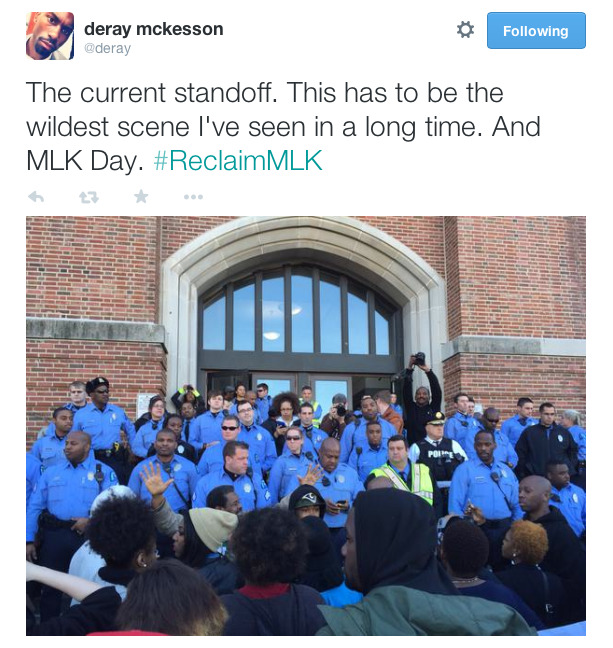The height and width of the screenshot is (648, 613).
Task: Click deray's profile avatar picture
Action: pyautogui.click(x=50, y=36)
